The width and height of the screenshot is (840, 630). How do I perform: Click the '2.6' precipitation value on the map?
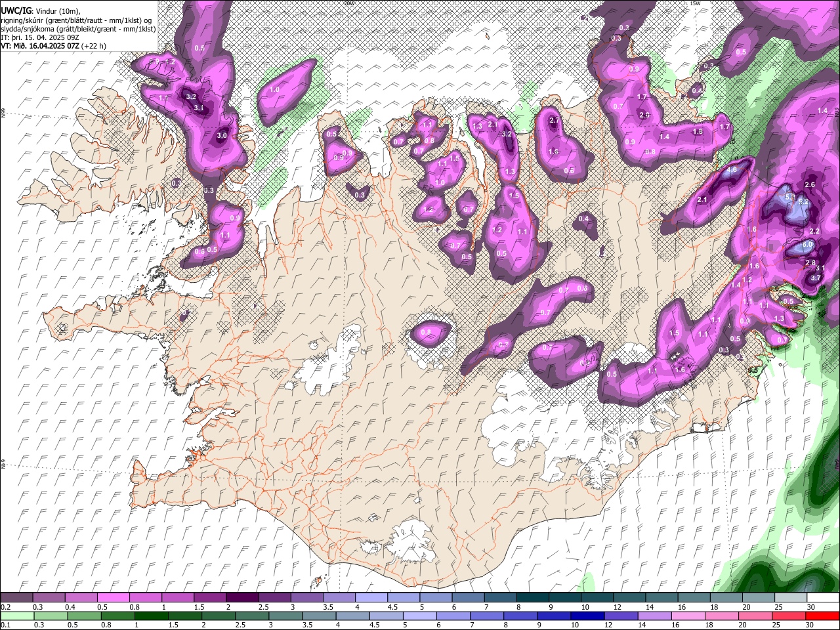(810, 185)
